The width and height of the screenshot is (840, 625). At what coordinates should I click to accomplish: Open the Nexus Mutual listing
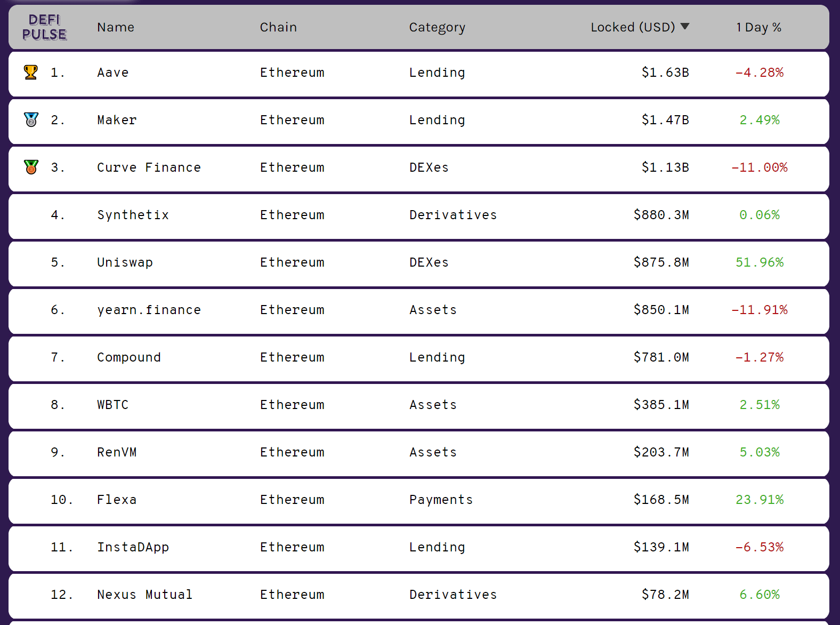point(144,595)
